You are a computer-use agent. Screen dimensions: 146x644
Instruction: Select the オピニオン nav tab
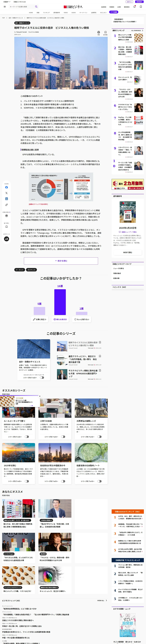[103, 12]
